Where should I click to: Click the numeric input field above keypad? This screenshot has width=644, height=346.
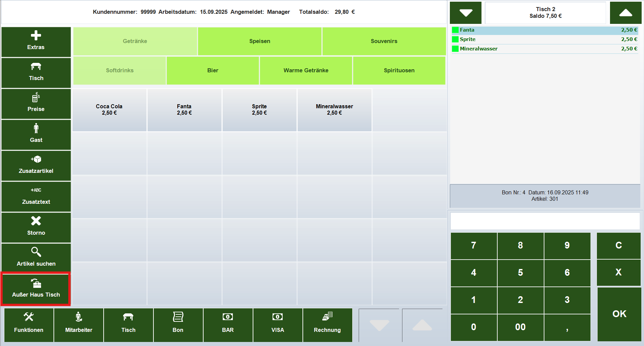(x=545, y=221)
